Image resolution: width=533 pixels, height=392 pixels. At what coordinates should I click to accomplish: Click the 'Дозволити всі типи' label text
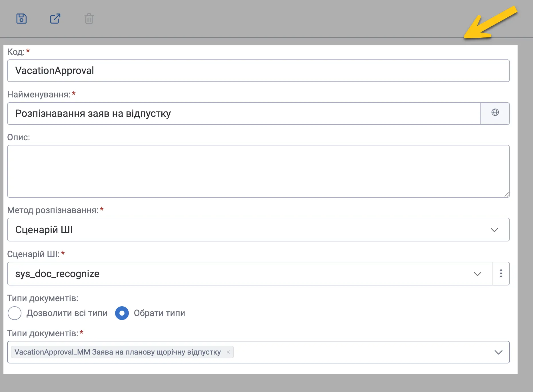click(67, 313)
